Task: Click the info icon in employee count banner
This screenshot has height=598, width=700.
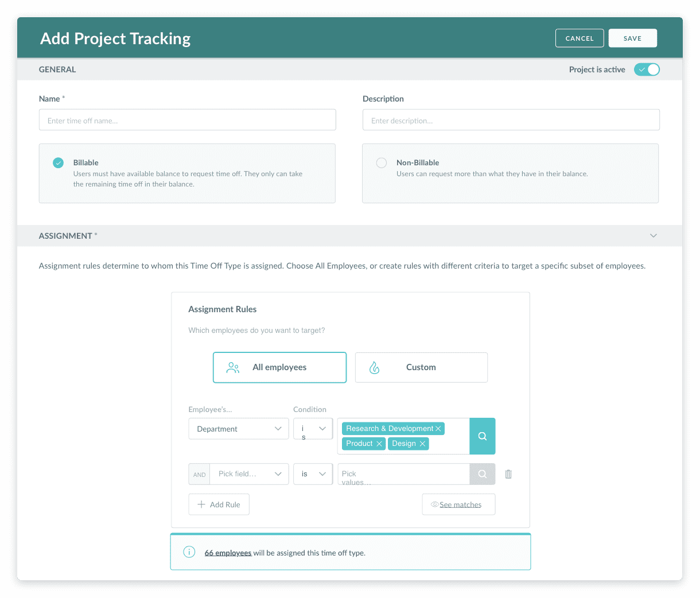Action: [x=189, y=552]
